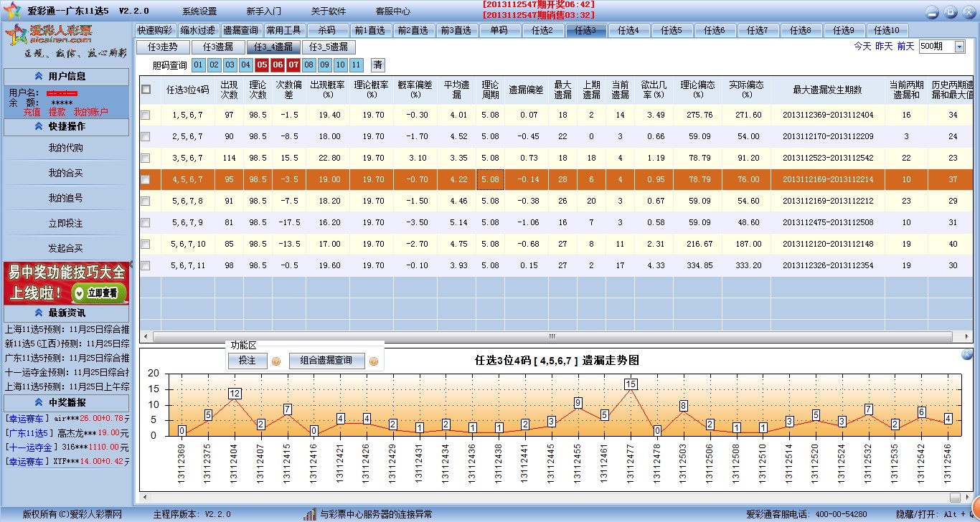The width and height of the screenshot is (980, 522).
Task: Click the help icon beside 投注 button
Action: coord(276,361)
